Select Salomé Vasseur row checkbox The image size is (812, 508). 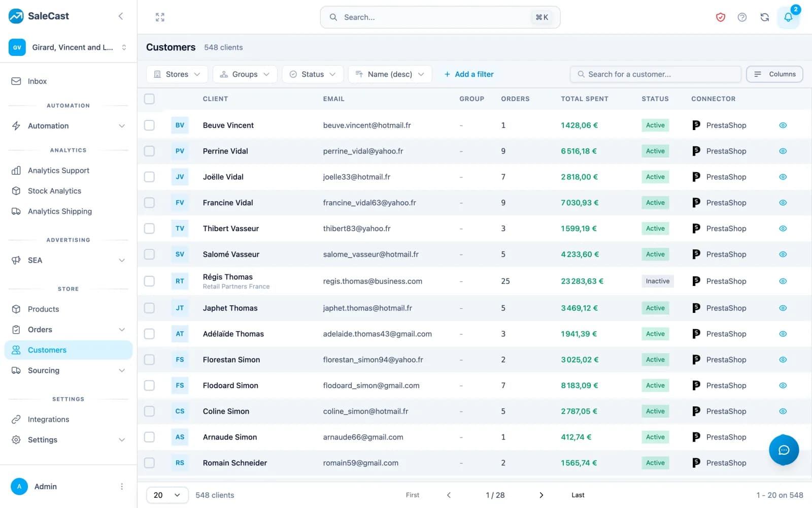tap(149, 254)
